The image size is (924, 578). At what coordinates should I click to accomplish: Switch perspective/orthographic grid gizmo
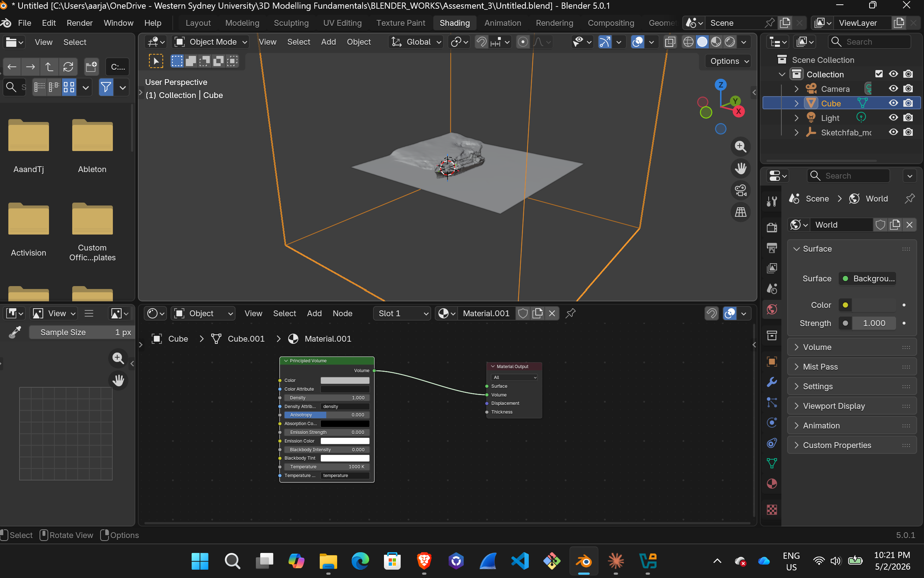(x=740, y=212)
